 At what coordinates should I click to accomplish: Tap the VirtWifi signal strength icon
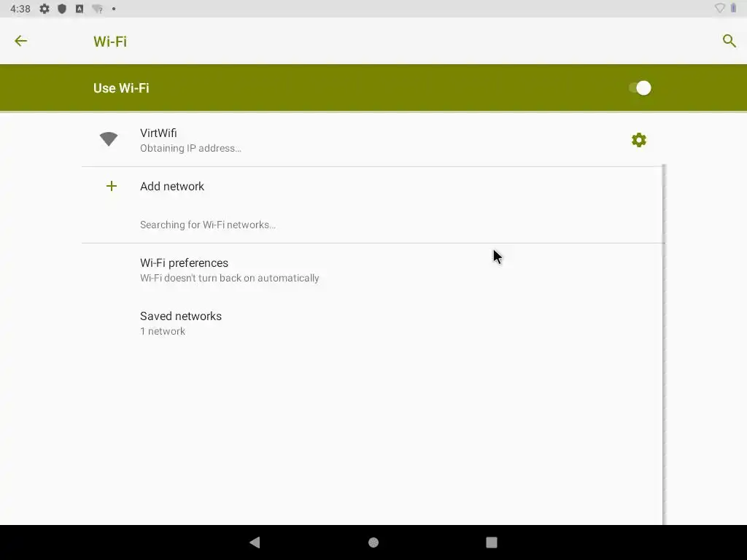109,139
